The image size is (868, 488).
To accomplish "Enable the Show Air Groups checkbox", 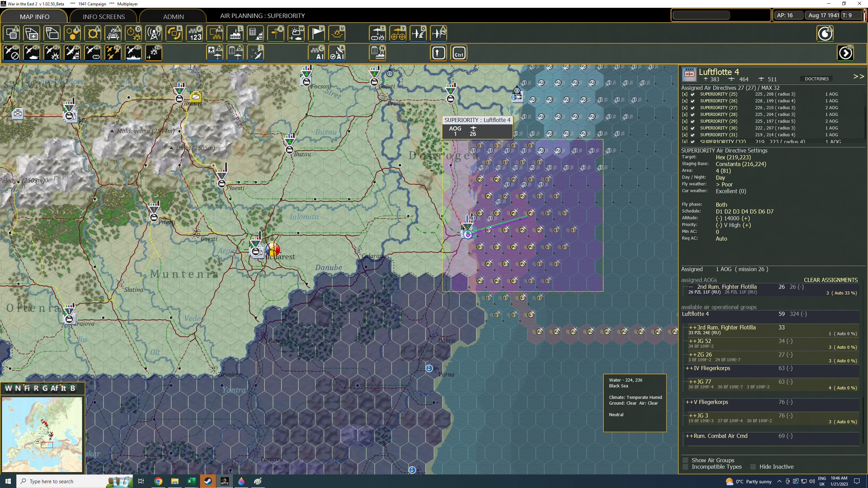I will pyautogui.click(x=685, y=460).
